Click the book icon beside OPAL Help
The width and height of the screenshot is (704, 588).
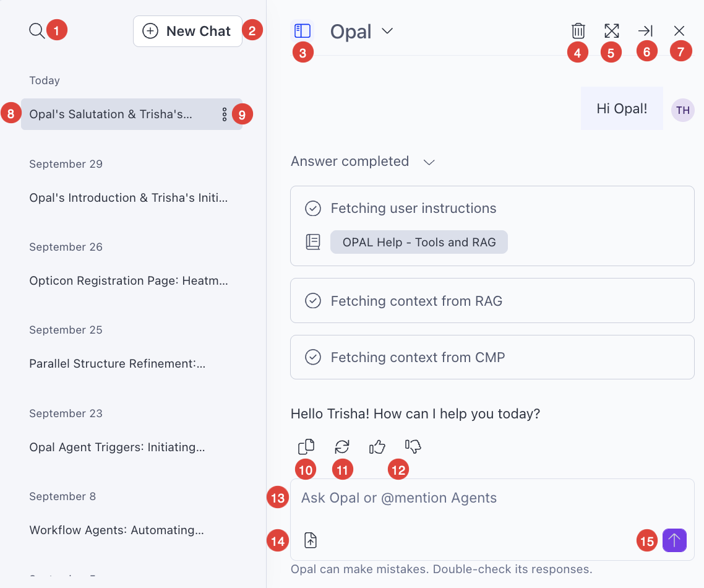(313, 241)
